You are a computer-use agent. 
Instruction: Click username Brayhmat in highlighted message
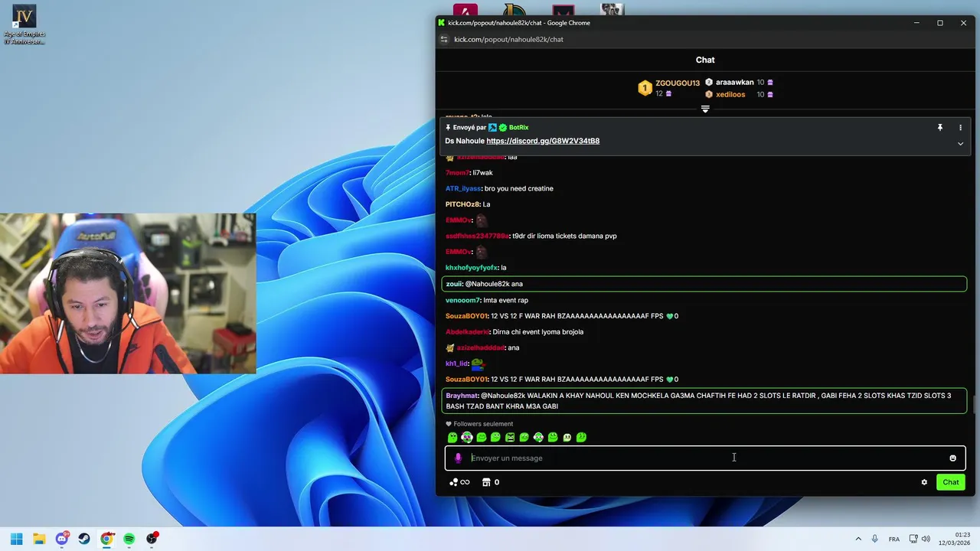point(462,396)
